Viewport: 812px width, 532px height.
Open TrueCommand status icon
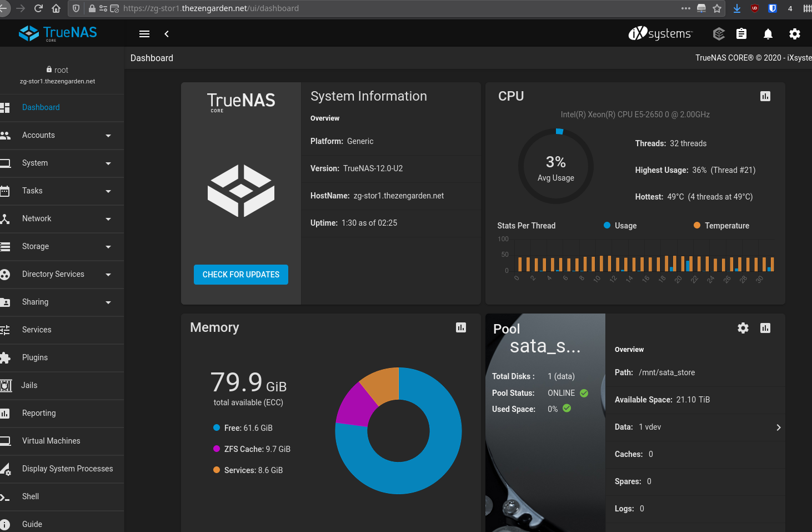(x=719, y=34)
